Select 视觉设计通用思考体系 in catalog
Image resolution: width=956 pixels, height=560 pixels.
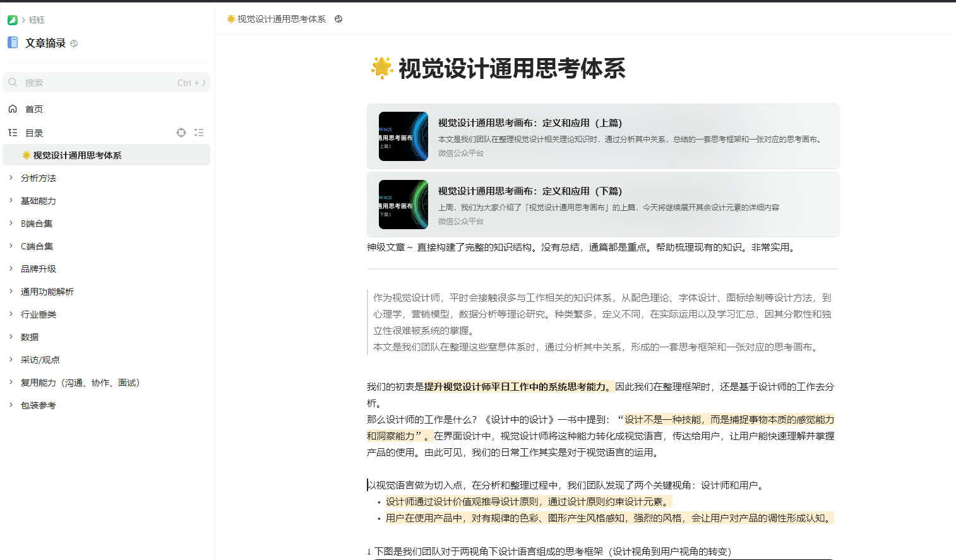coord(107,155)
